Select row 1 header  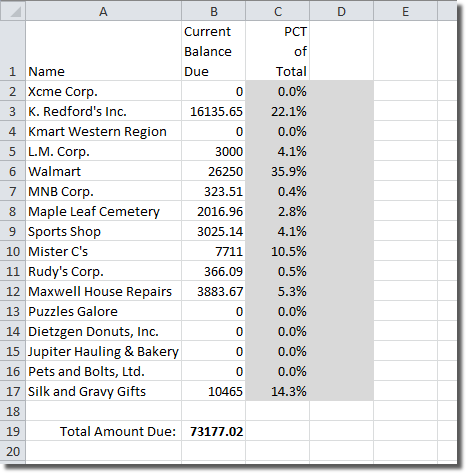tap(13, 51)
